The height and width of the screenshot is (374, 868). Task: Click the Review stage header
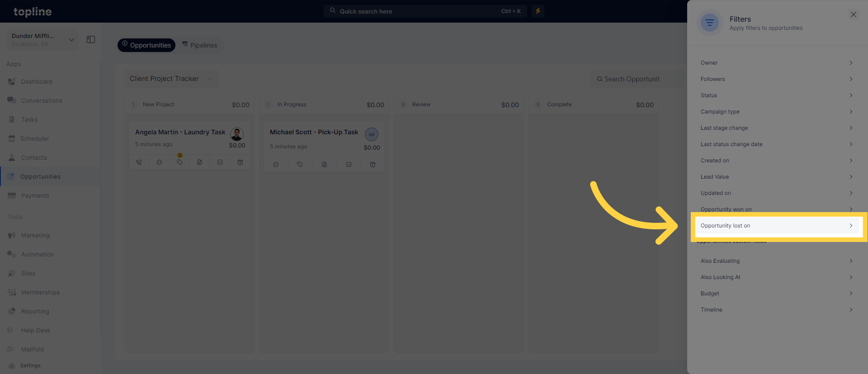(459, 104)
